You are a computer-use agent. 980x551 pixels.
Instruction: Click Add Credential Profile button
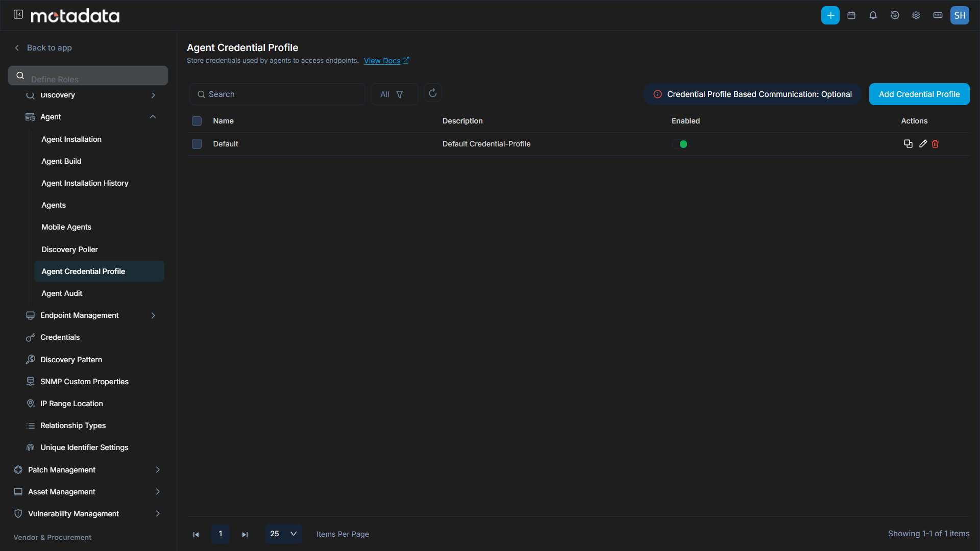[919, 94]
